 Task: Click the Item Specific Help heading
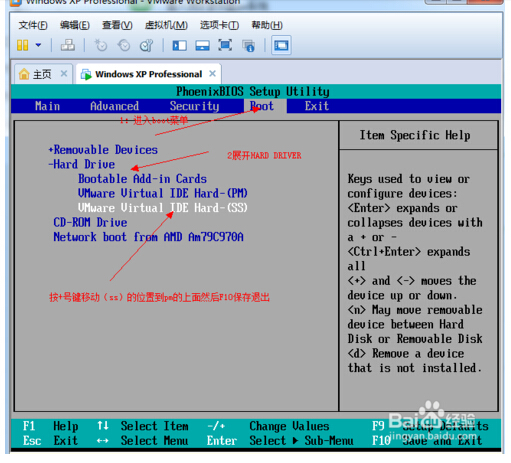click(x=415, y=135)
